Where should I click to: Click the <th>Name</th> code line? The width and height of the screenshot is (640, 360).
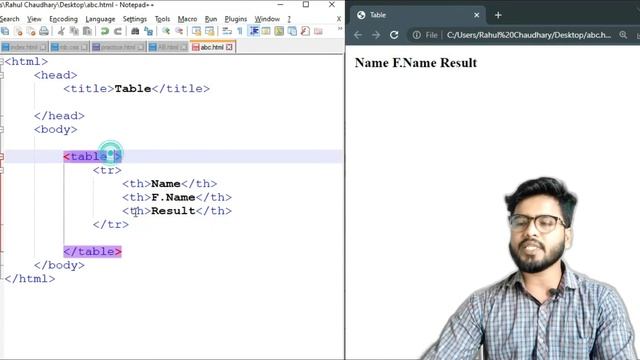click(x=169, y=184)
